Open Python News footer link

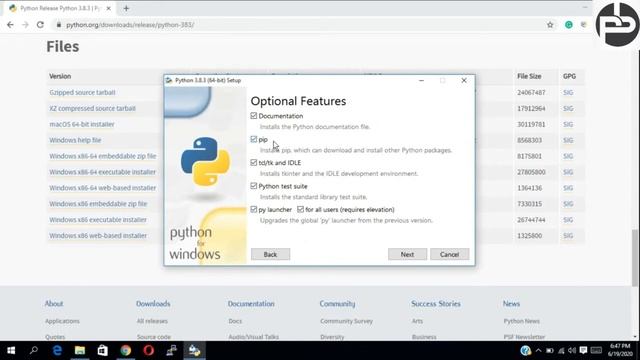(x=522, y=321)
